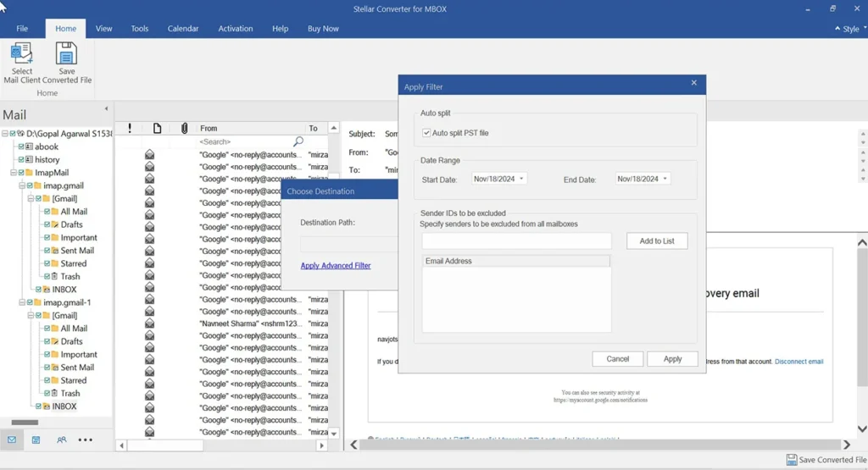
Task: Collapse the imap.gmail tree node
Action: [22, 185]
